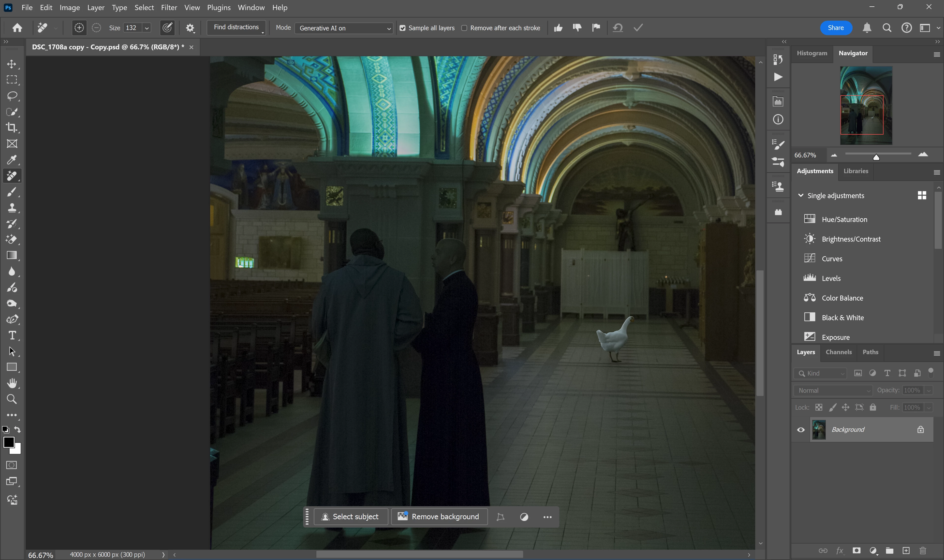Select the Clone Stamp tool

click(x=12, y=208)
